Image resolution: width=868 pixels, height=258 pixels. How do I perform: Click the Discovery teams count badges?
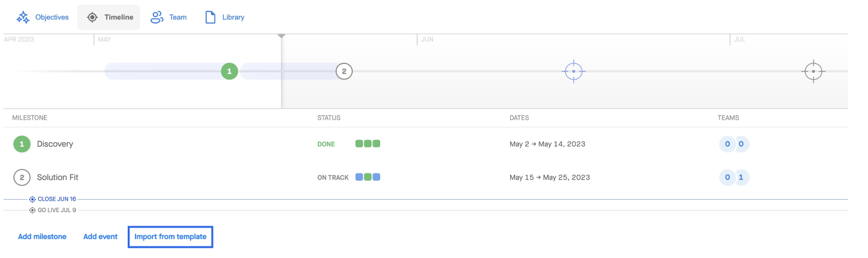point(734,144)
